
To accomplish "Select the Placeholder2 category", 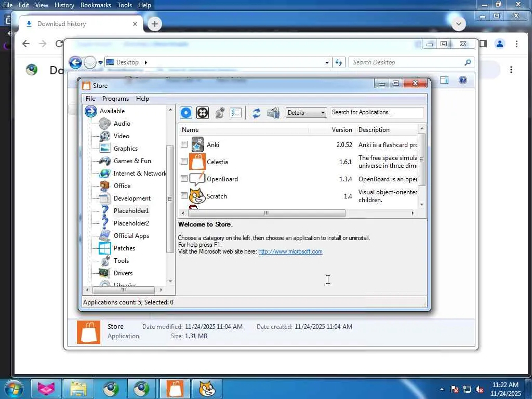I will [x=131, y=223].
